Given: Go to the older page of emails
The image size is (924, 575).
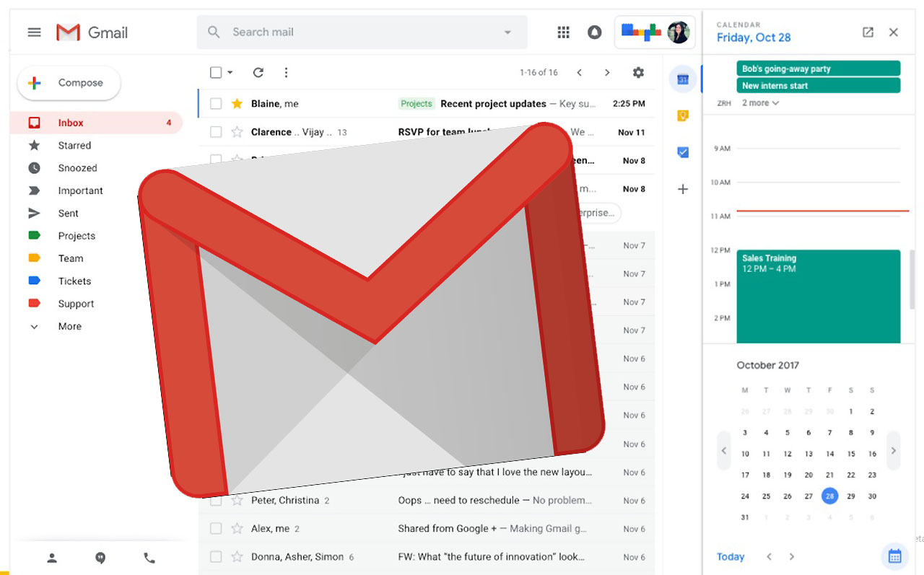Looking at the screenshot, I should click(607, 72).
